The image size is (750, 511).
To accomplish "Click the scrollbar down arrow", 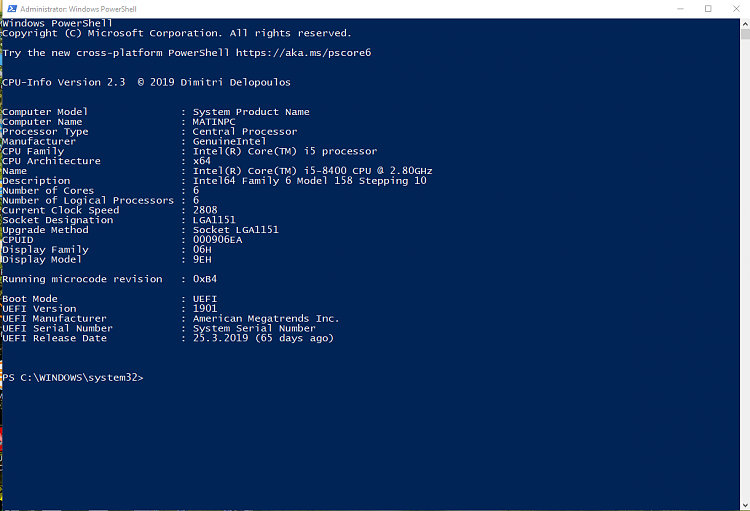I will (745, 506).
